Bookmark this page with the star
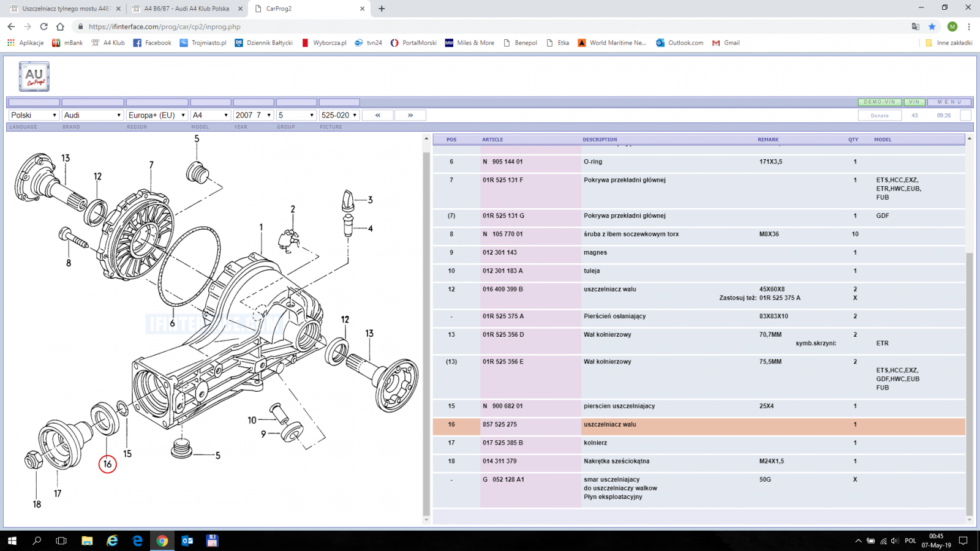 point(932,26)
